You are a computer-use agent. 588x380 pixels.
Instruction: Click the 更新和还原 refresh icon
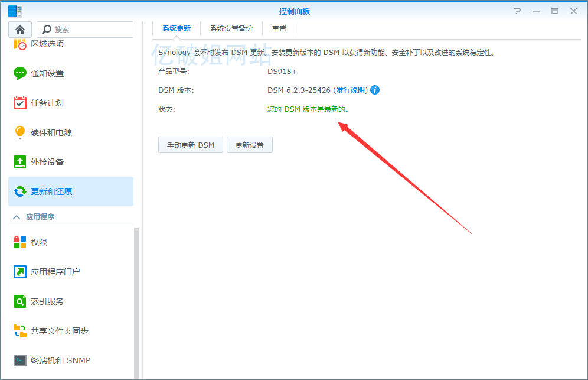click(20, 191)
